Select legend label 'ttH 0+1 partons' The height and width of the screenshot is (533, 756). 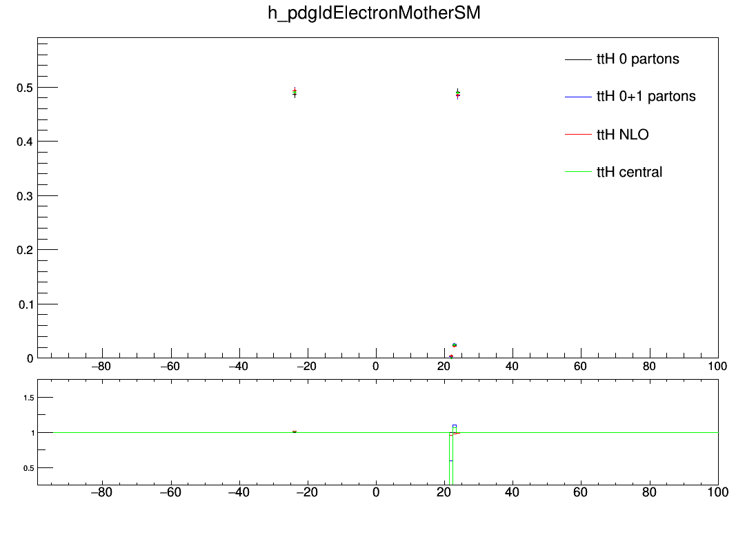pos(646,97)
